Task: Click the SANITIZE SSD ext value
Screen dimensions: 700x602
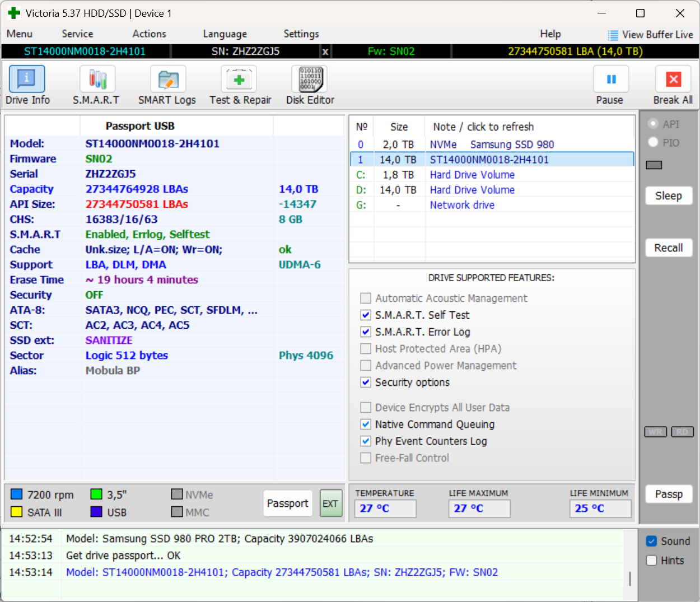Action: pyautogui.click(x=109, y=340)
